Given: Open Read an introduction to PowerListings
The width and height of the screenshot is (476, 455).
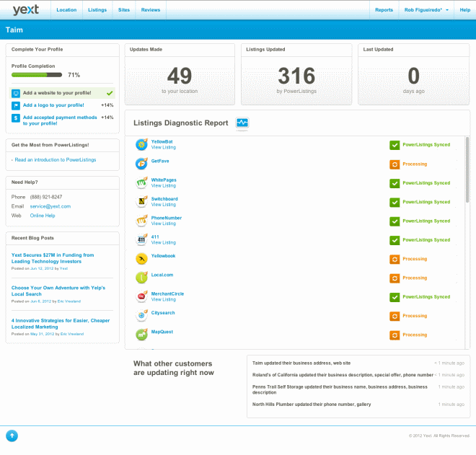Looking at the screenshot, I should point(56,159).
